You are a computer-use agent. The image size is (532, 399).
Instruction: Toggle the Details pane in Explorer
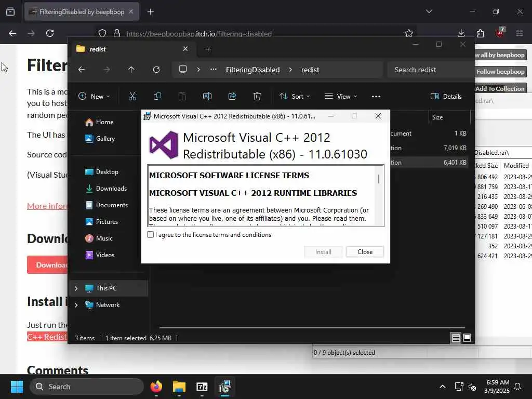[x=446, y=96]
